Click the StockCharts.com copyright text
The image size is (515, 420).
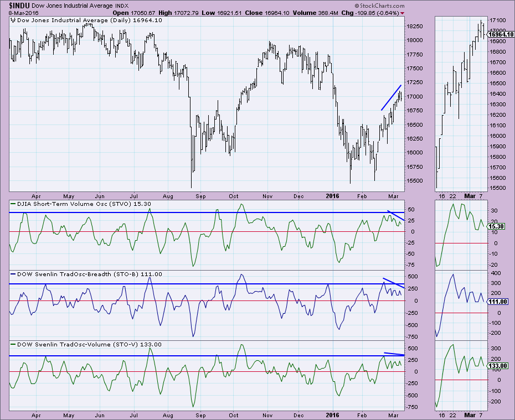380,6
